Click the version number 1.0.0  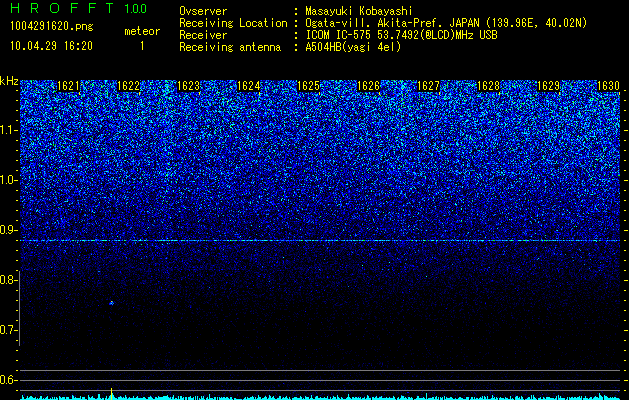click(x=135, y=8)
